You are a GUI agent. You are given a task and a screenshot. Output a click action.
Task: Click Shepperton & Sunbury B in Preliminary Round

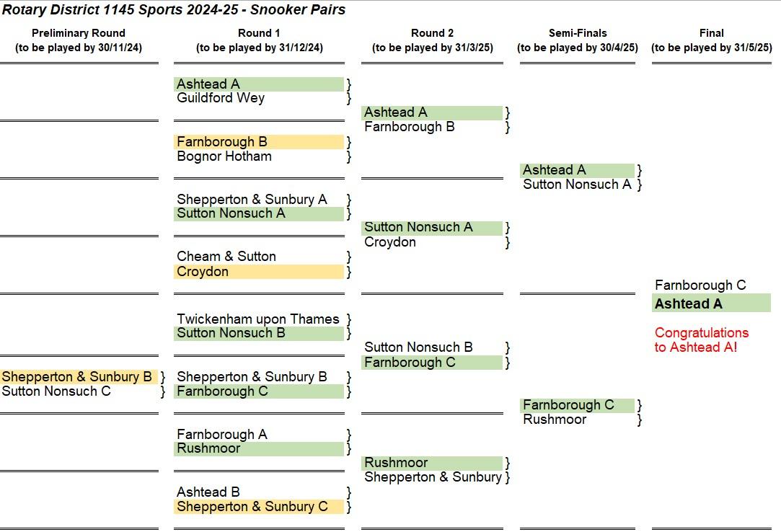pos(79,376)
